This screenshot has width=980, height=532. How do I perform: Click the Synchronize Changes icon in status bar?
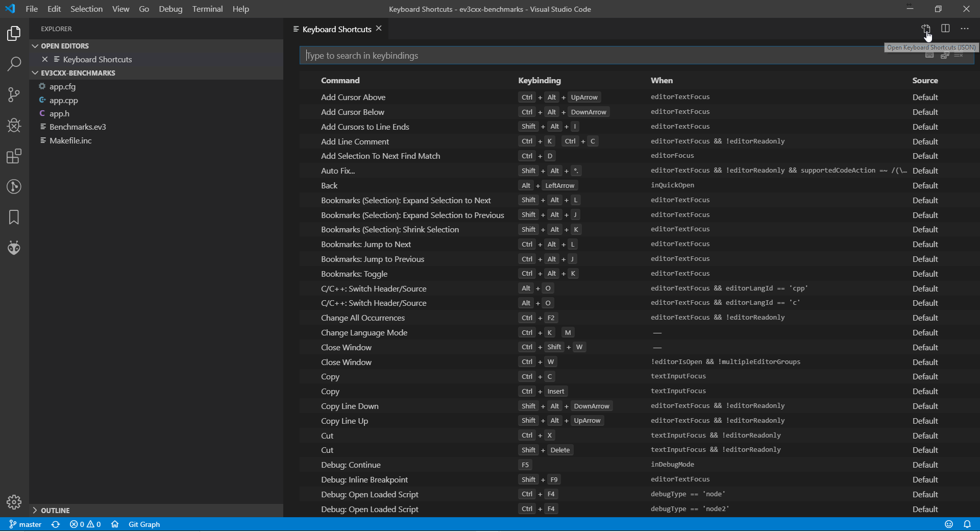coord(56,524)
